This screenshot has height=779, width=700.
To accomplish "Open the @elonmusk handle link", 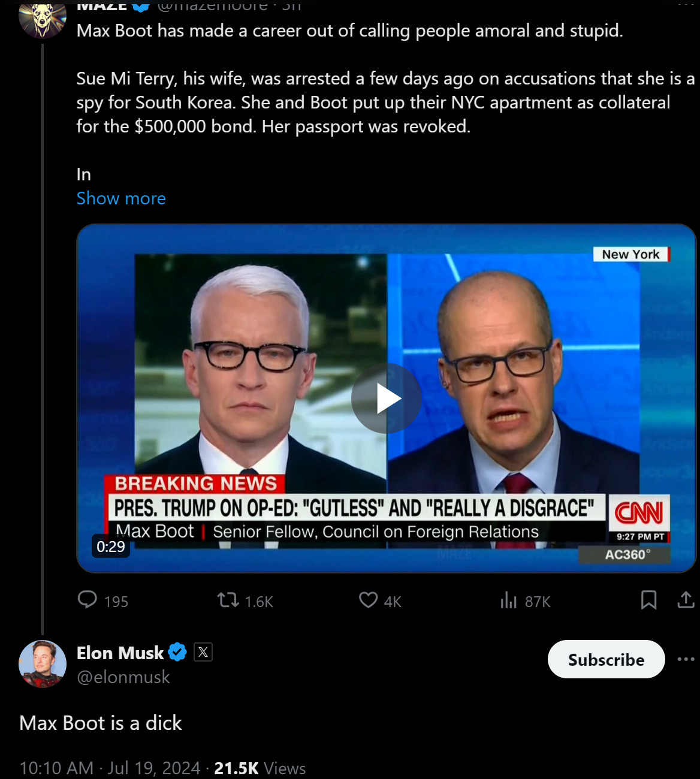I will [x=123, y=677].
